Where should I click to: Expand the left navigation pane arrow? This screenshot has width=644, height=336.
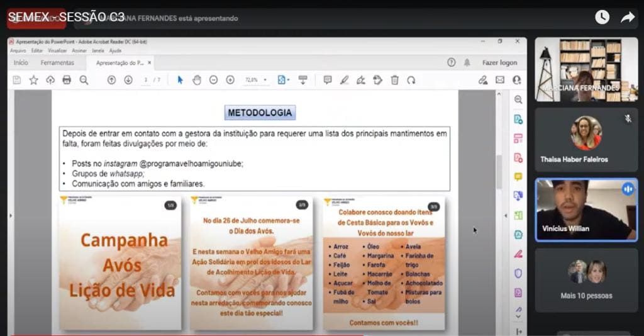[x=11, y=216]
